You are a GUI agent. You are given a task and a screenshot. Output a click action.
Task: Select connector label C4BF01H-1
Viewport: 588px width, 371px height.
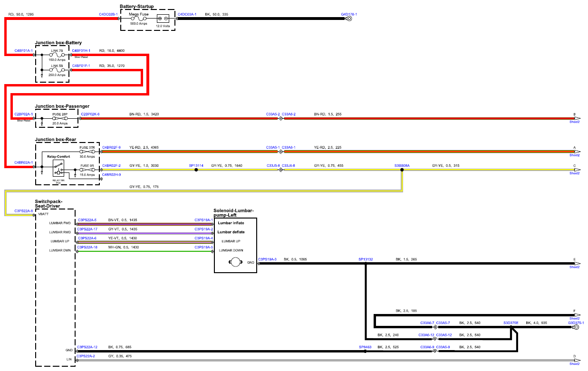click(x=81, y=50)
